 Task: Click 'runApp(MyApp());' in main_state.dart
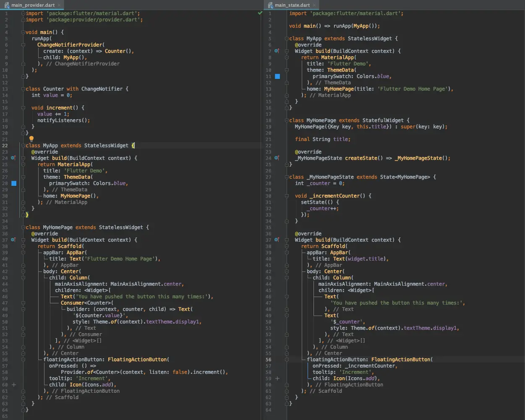pos(357,26)
